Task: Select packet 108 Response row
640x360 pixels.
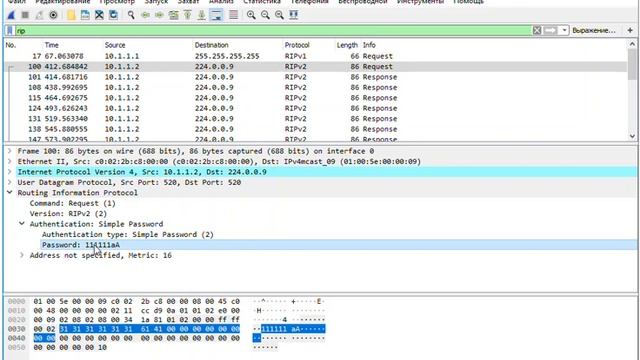Action: click(316, 87)
